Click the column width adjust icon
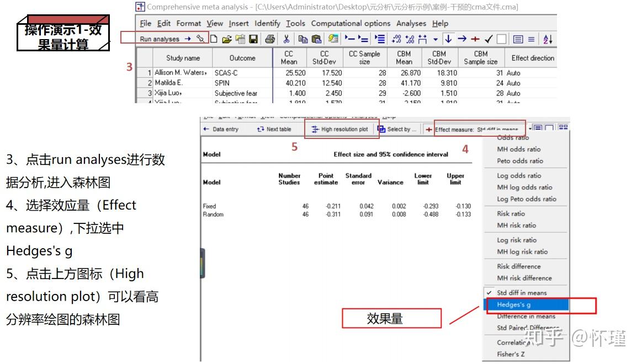The height and width of the screenshot is (364, 642). [x=422, y=39]
